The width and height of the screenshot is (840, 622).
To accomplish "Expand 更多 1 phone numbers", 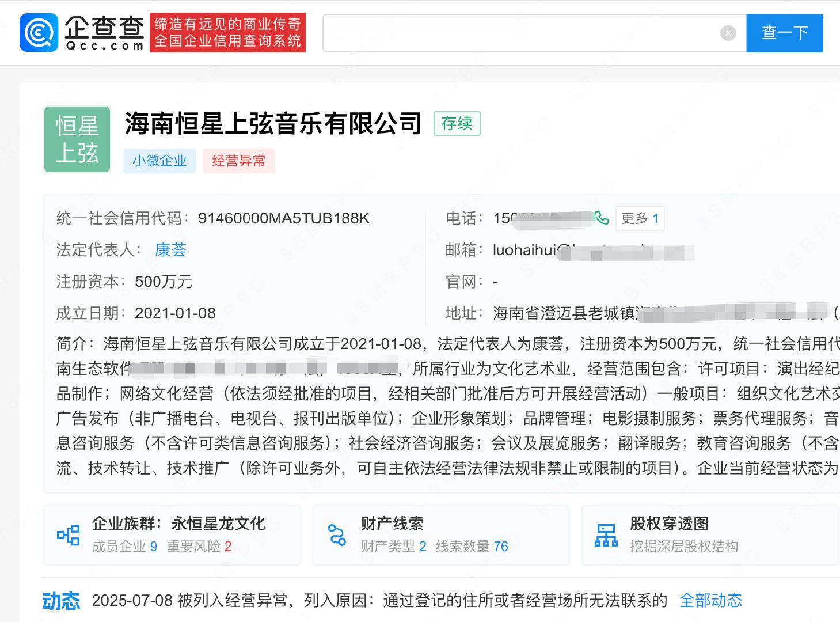I will tap(640, 218).
